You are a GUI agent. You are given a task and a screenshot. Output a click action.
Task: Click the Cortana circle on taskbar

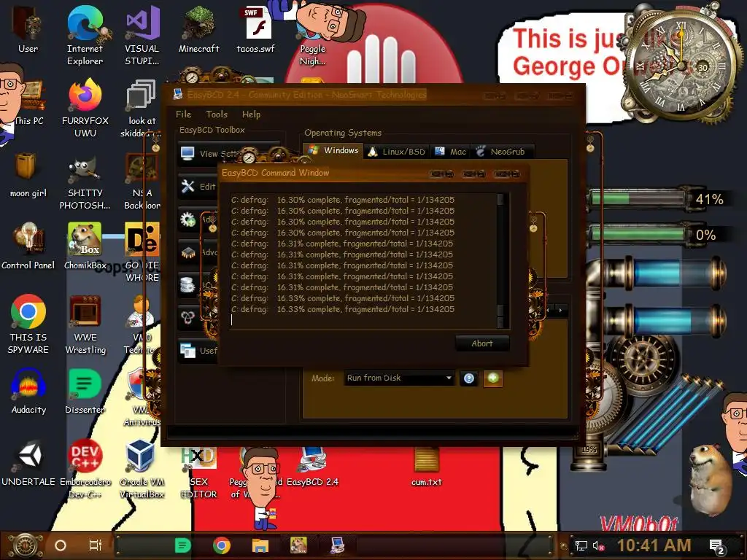pyautogui.click(x=61, y=545)
